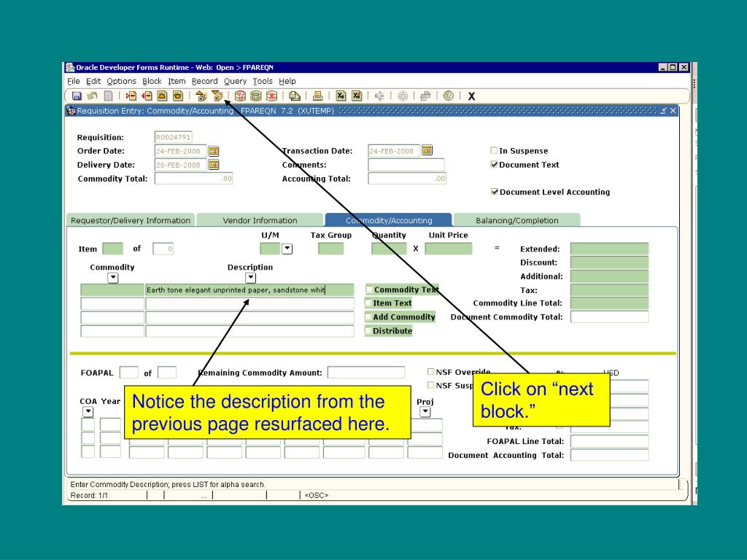Click the Requisition number field R0024791
The height and width of the screenshot is (560, 747).
(174, 137)
